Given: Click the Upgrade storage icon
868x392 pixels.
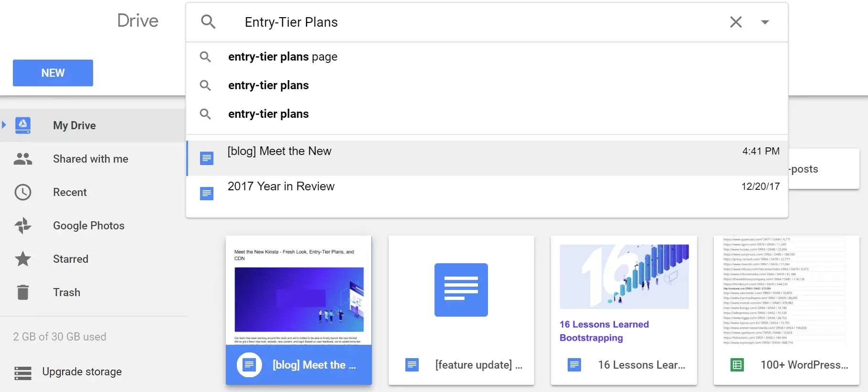Looking at the screenshot, I should click(23, 373).
